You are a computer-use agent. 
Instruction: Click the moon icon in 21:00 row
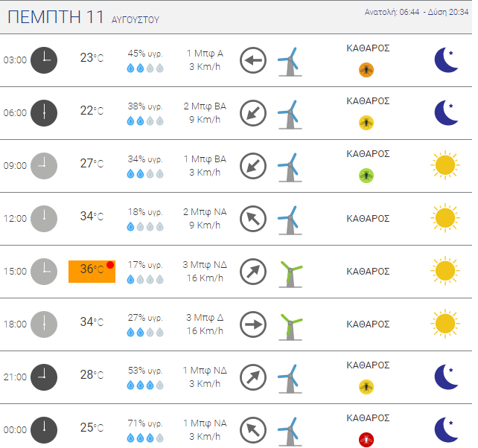446,377
